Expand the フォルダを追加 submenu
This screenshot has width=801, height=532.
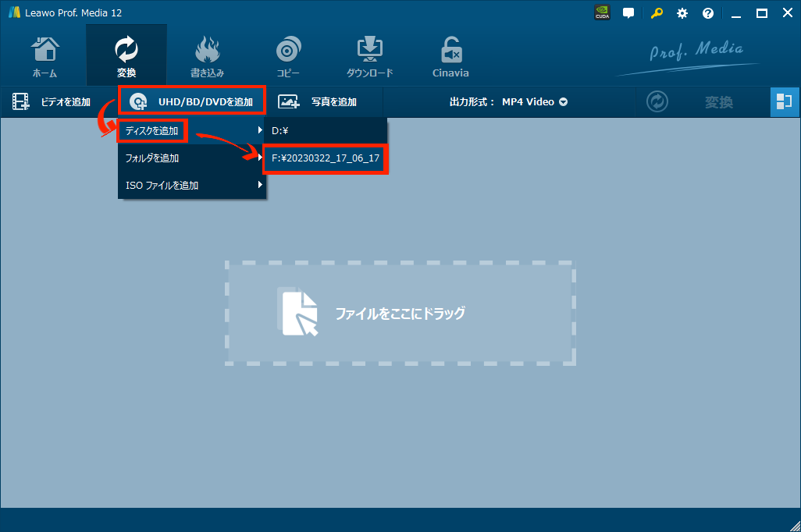[x=192, y=158]
